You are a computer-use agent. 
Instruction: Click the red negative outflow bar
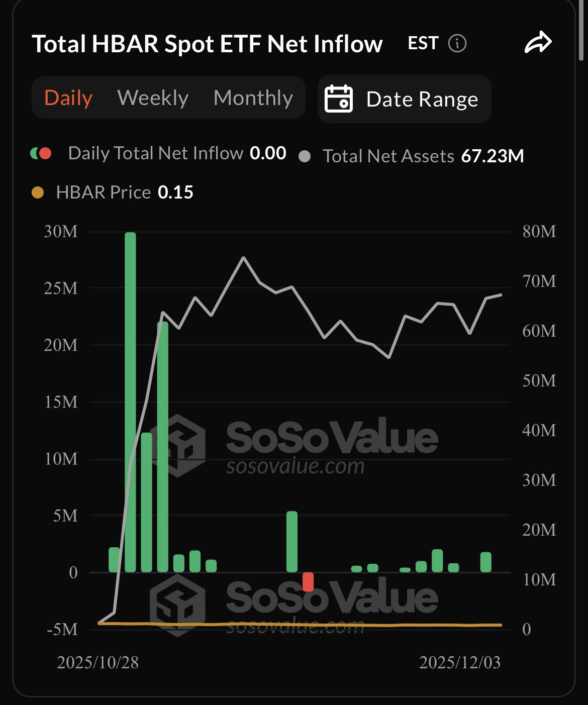pyautogui.click(x=308, y=581)
